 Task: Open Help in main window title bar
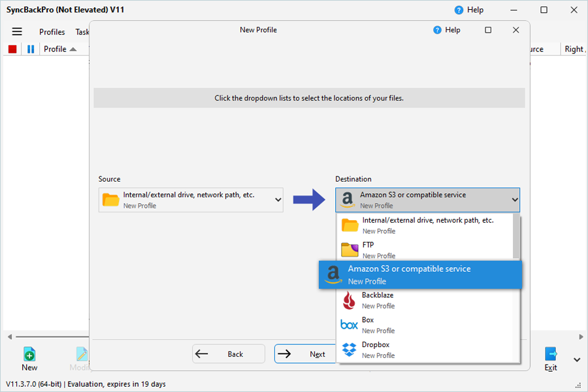click(x=468, y=10)
